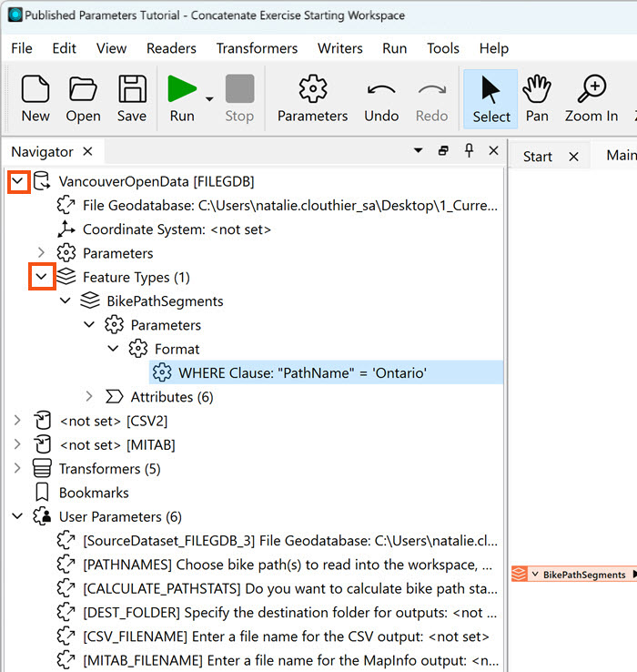Select WHERE Clause PathName Ontario row

327,372
